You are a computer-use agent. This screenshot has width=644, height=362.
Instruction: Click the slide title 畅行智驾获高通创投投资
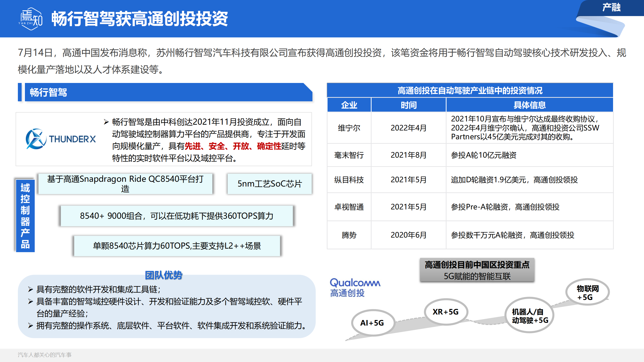(x=140, y=19)
